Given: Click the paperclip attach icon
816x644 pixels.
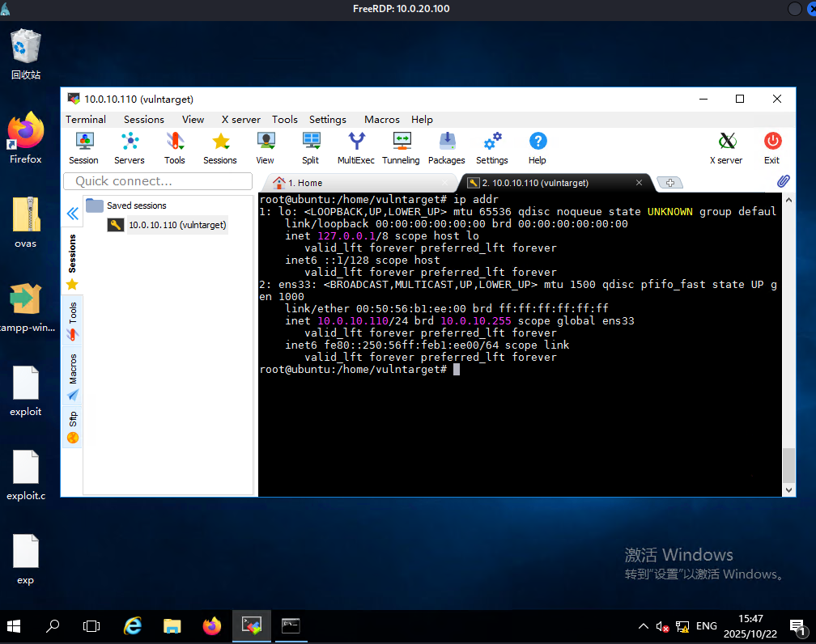Looking at the screenshot, I should (783, 181).
